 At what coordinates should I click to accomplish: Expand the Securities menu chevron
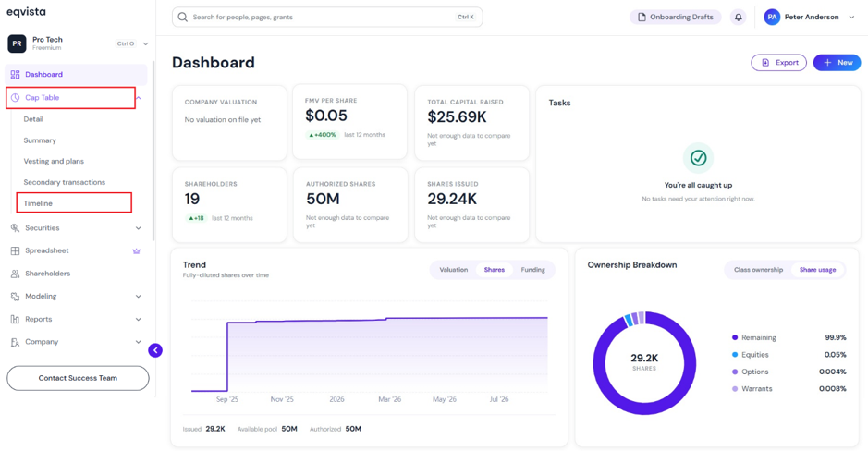(139, 228)
